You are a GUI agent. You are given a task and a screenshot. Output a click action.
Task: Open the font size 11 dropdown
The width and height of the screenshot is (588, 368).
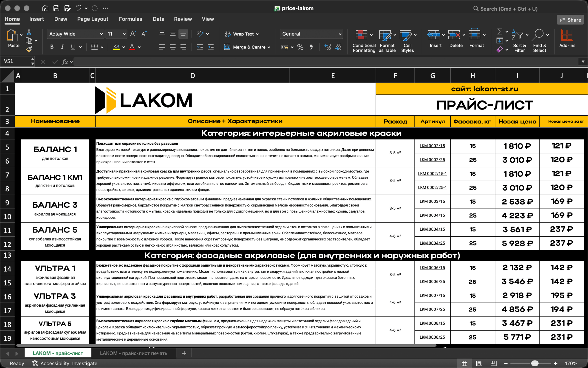(124, 34)
